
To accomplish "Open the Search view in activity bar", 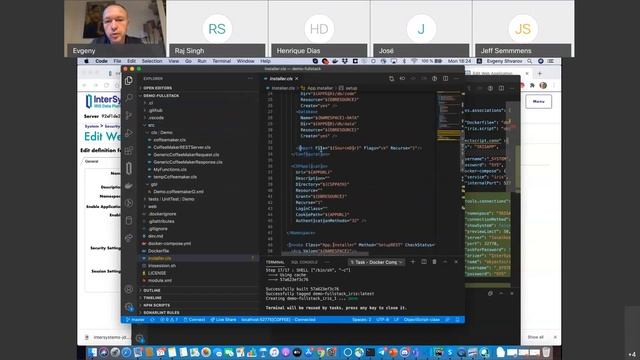I will pos(129,98).
